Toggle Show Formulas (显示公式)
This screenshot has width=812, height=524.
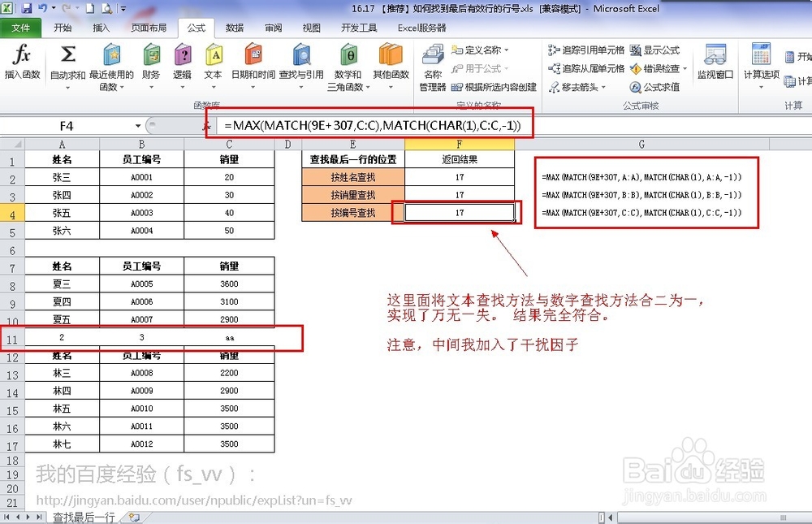point(654,50)
